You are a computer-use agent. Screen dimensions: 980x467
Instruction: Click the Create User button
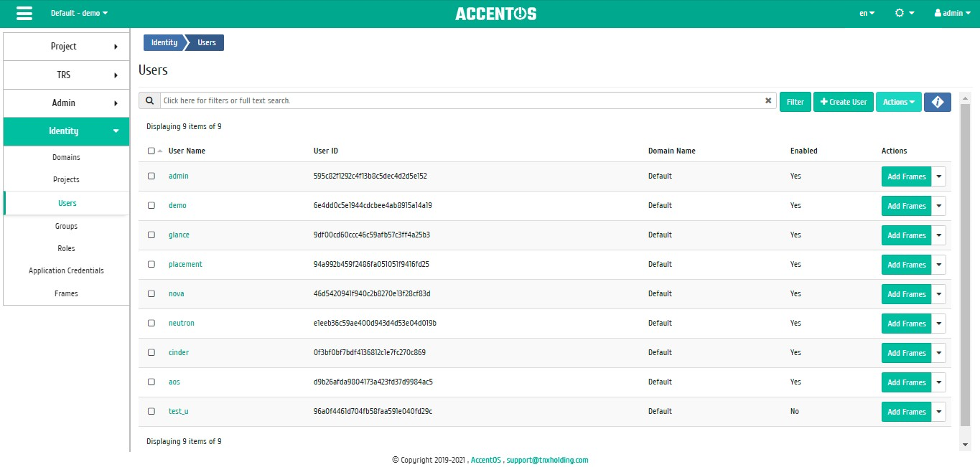tap(844, 102)
